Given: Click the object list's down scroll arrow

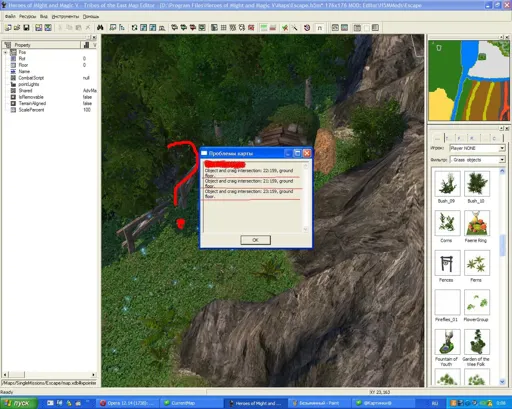Looking at the screenshot, I should 502,382.
